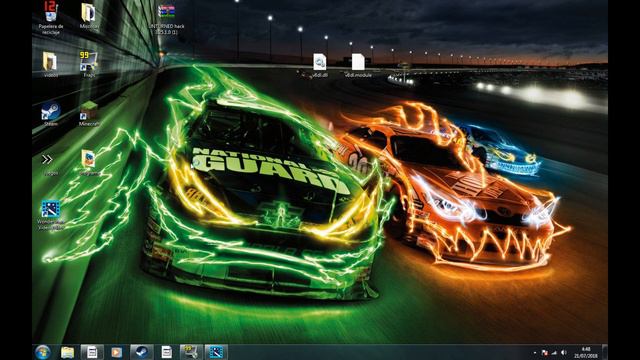Expand the hidden system tray icons arrow
The image size is (640, 360).
click(x=535, y=353)
